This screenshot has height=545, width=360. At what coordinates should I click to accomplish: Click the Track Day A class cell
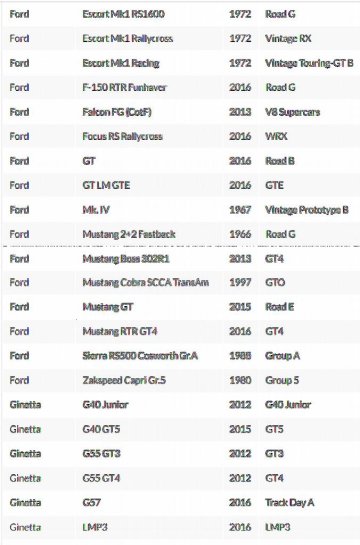(x=289, y=503)
